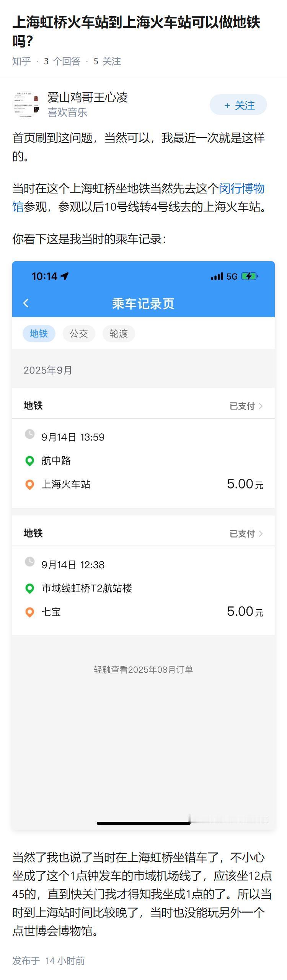Tap 轻触查看2025年08月订单 to load August
This screenshot has width=287, height=980.
(x=143, y=669)
